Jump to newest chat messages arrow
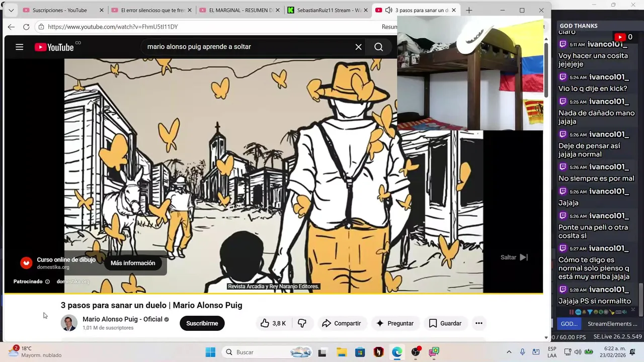The width and height of the screenshot is (644, 362). pyautogui.click(x=633, y=310)
